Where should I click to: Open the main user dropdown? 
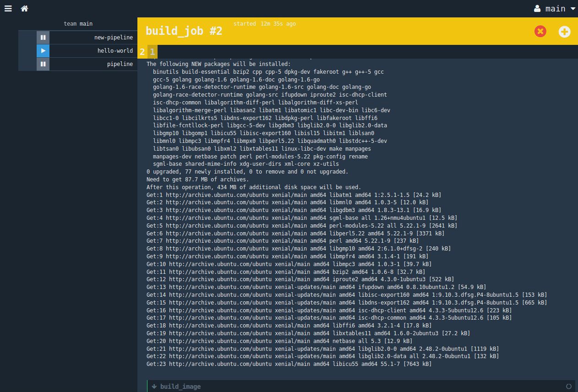tap(555, 9)
